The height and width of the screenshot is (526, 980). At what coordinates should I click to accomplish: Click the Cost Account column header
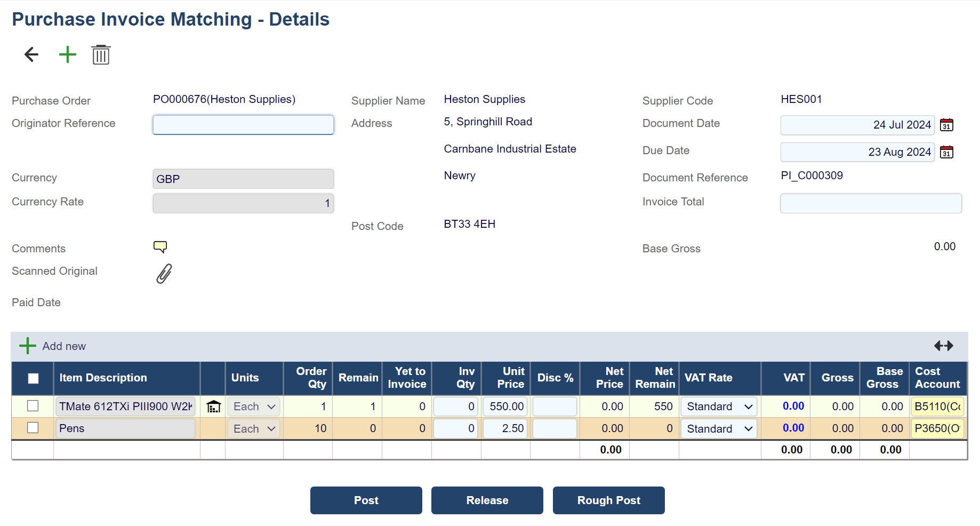pos(937,378)
